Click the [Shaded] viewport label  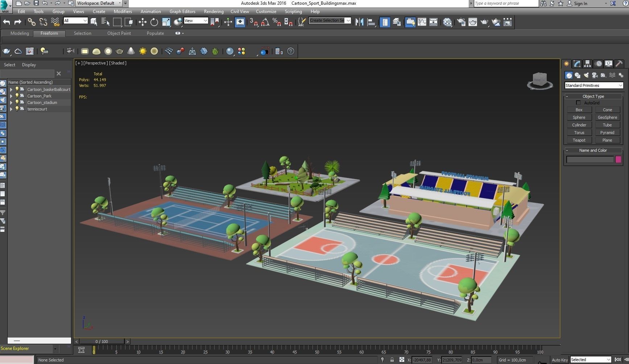pyautogui.click(x=118, y=63)
